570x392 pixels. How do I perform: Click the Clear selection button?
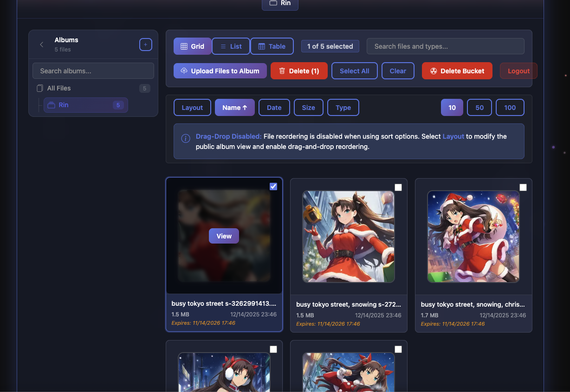click(x=398, y=71)
